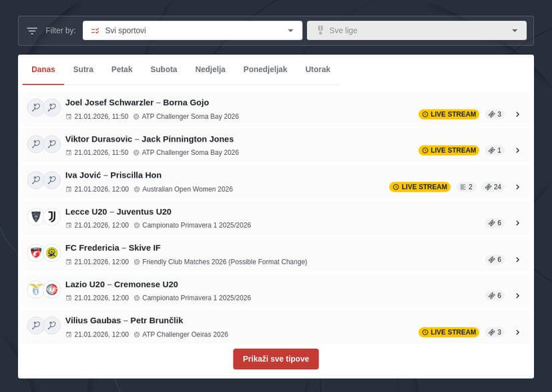Viewport: 552px width, 392px height.
Task: Expand Gaubas – Brunčlik match chevron
Action: (517, 332)
